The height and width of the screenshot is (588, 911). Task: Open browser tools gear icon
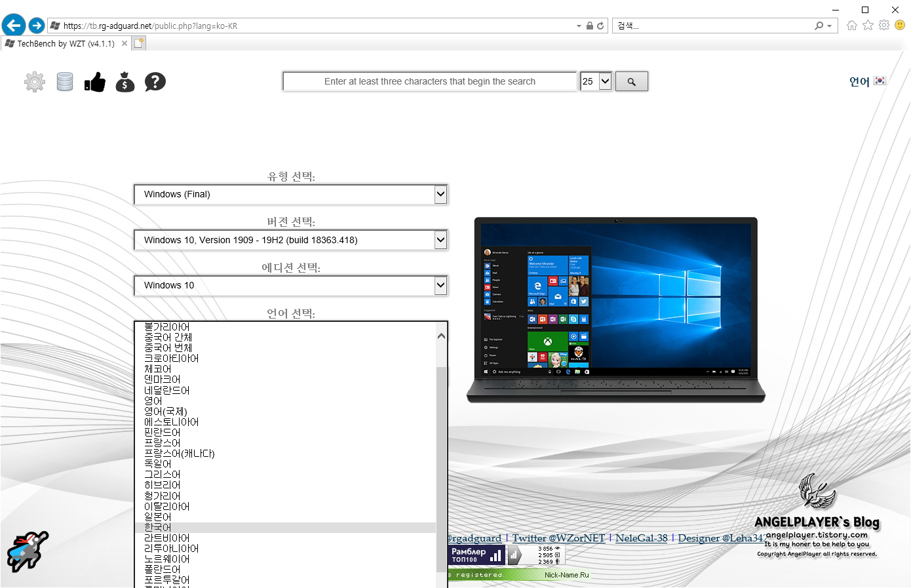[x=884, y=26]
